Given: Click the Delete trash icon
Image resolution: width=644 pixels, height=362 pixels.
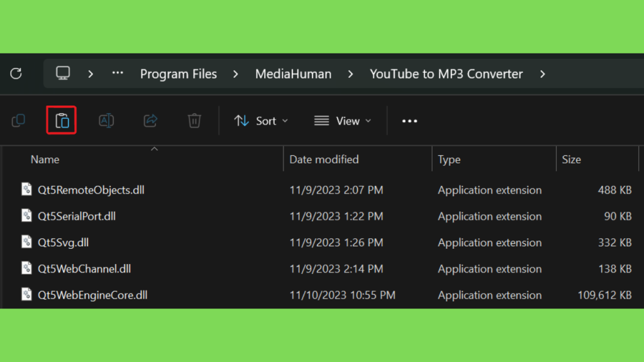Looking at the screenshot, I should click(194, 121).
